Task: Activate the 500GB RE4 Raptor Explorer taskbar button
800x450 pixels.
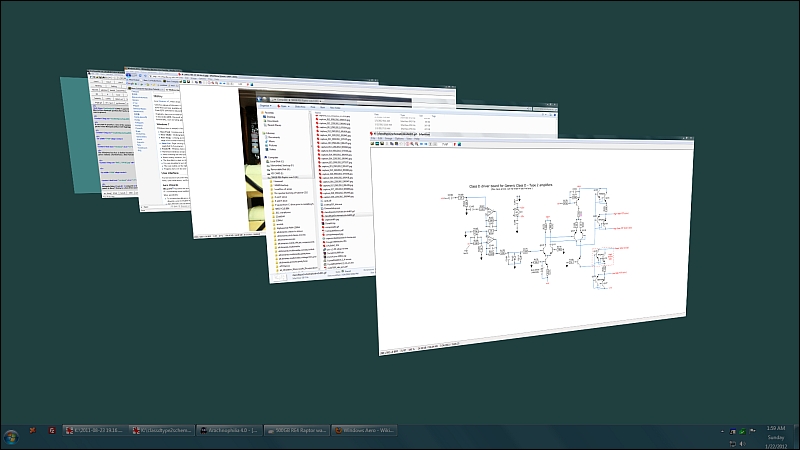Action: click(296, 431)
